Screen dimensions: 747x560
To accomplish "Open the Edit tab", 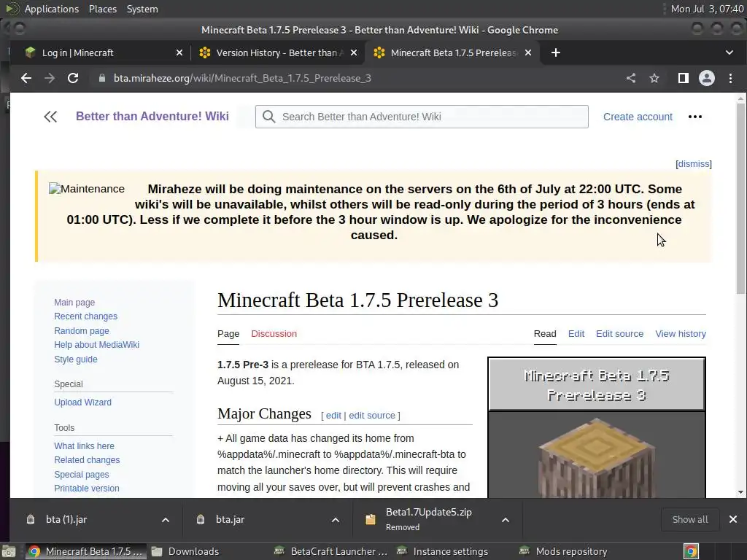I will 576,334.
